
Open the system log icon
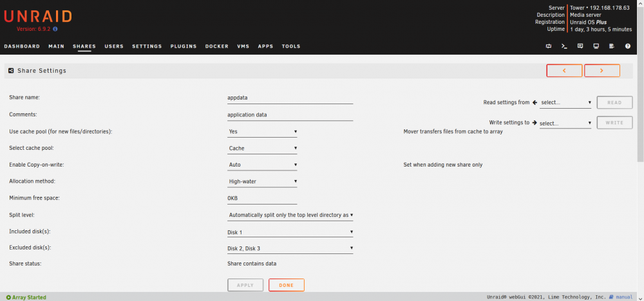pos(612,46)
